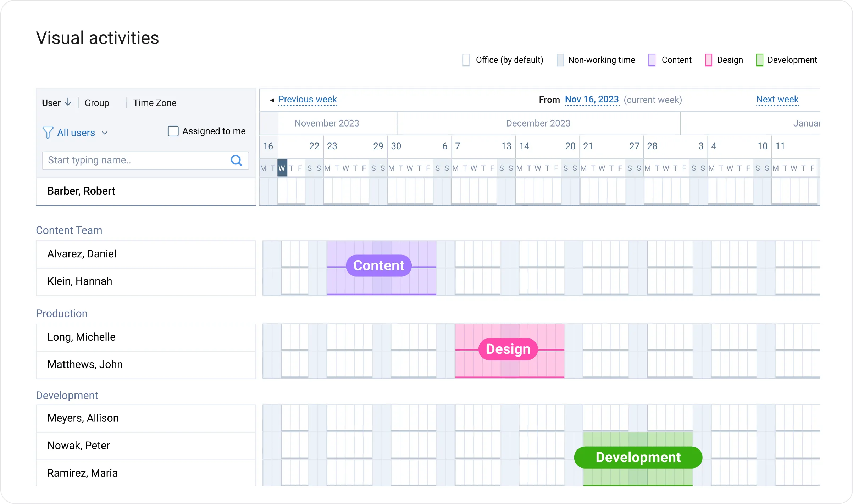Viewport: 853px width, 504px height.
Task: Select the Group tab filter
Action: tap(96, 102)
